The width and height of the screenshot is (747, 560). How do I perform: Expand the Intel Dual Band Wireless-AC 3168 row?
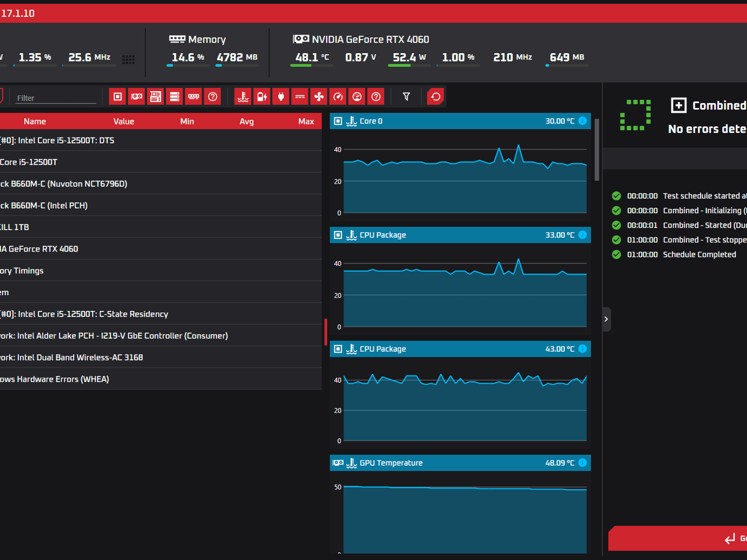(161, 357)
